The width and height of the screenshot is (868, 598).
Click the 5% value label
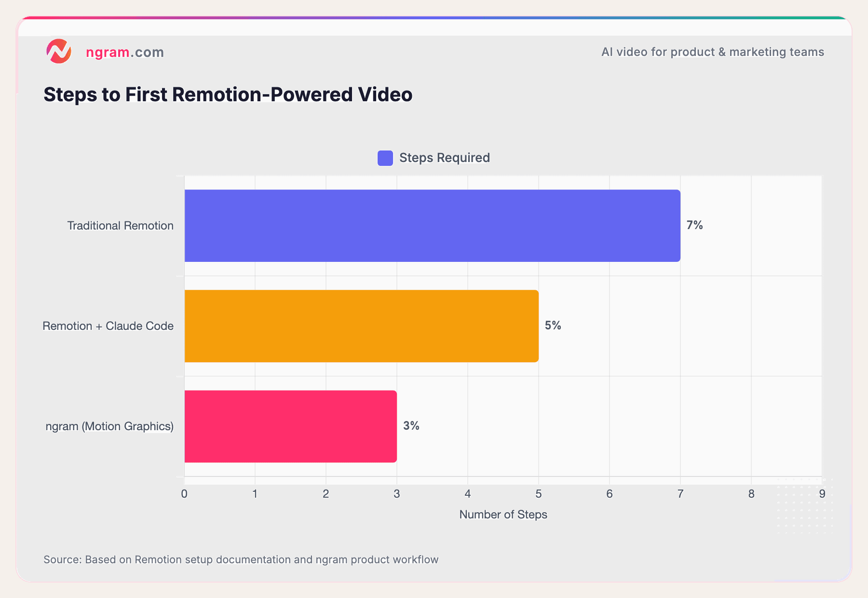click(553, 326)
